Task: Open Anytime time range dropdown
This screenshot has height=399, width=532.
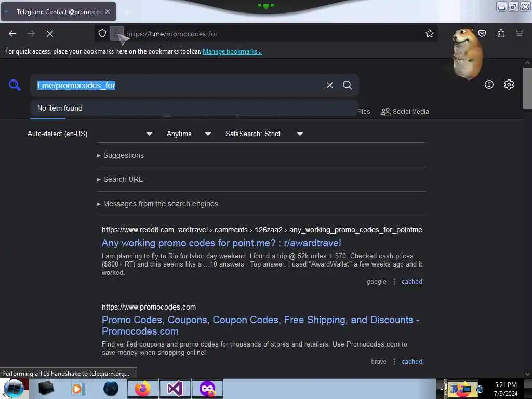Action: click(x=189, y=134)
